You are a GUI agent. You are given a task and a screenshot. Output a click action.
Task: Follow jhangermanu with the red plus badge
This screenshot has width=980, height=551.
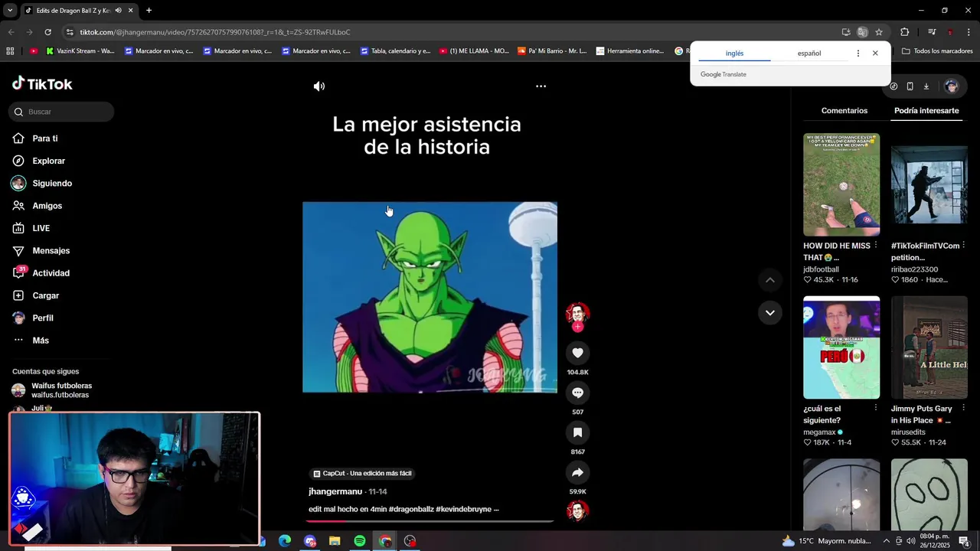(577, 327)
